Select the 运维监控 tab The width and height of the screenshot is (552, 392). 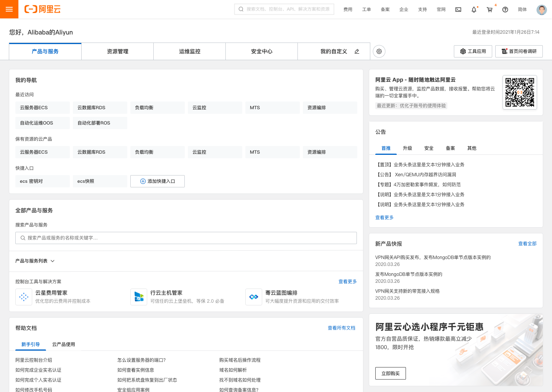pos(190,51)
